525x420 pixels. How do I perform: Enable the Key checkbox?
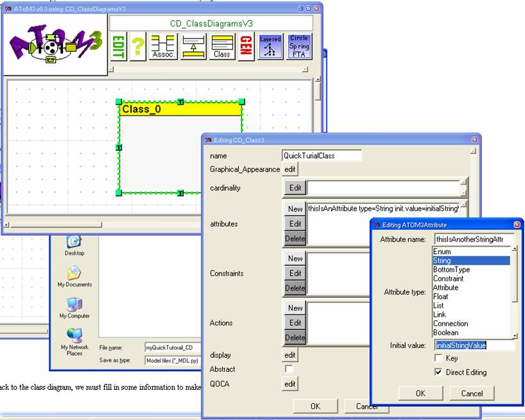(x=439, y=358)
